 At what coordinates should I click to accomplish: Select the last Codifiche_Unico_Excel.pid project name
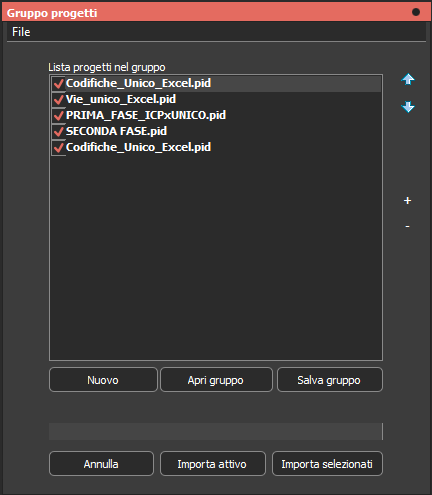(138, 147)
